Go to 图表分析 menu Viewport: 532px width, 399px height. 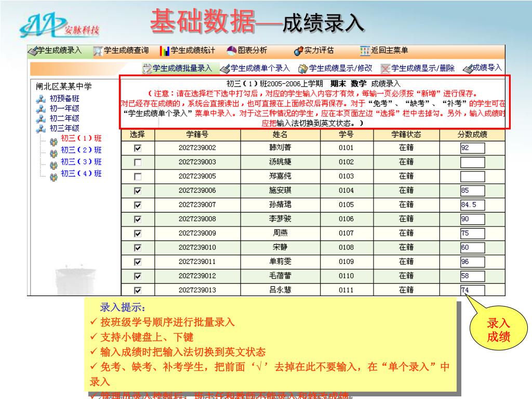pyautogui.click(x=252, y=50)
